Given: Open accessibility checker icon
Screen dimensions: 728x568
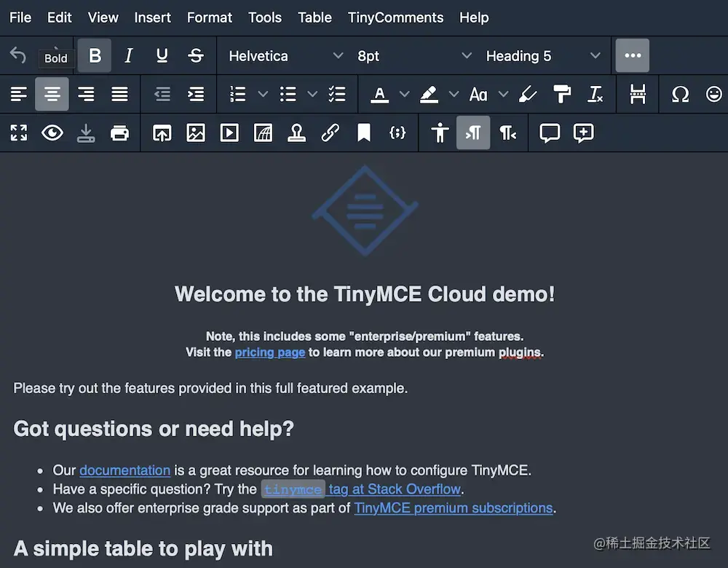Looking at the screenshot, I should [x=440, y=133].
